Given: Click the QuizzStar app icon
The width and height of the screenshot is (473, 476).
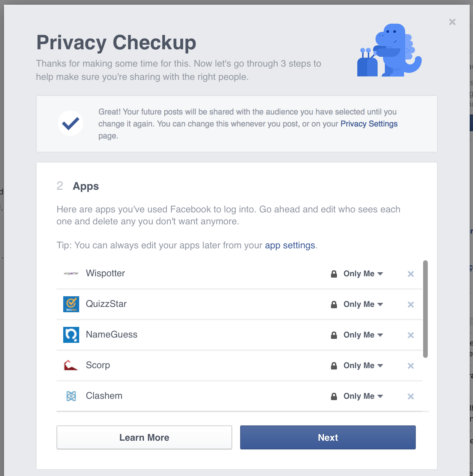Looking at the screenshot, I should [71, 304].
